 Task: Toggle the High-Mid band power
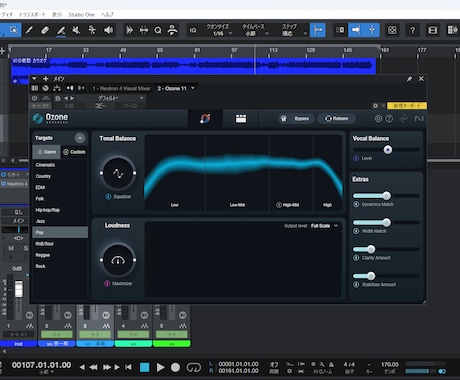pos(279,205)
